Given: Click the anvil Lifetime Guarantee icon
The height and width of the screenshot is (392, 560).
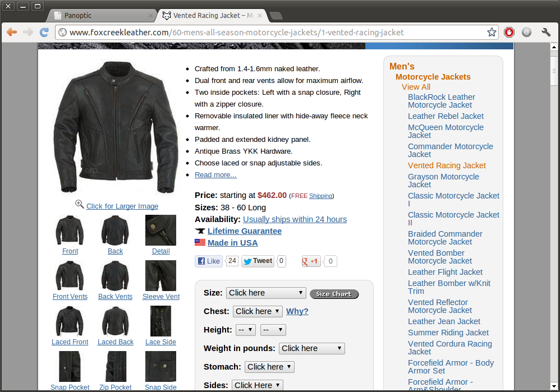Looking at the screenshot, I should coord(200,231).
